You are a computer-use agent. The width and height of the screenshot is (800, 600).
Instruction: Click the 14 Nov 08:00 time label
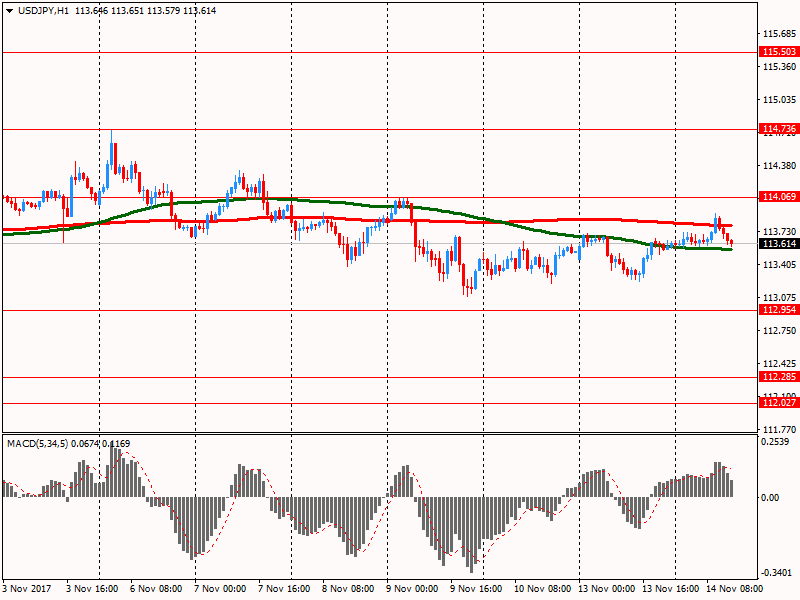tap(734, 588)
